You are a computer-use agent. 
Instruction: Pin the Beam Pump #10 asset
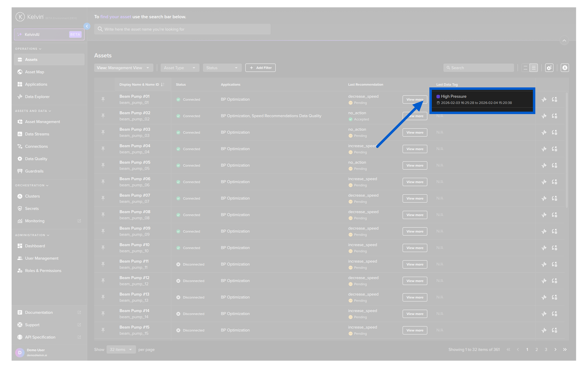pos(103,248)
